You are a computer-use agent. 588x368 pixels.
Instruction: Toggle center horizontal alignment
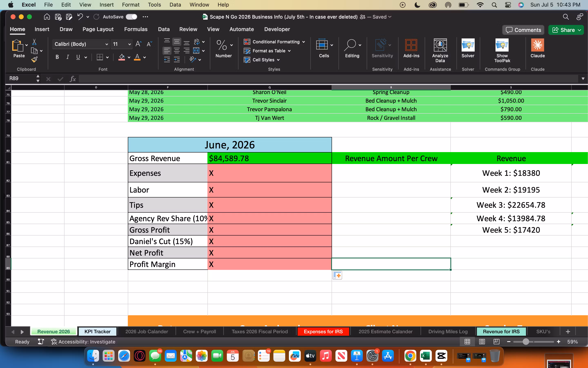coord(177,51)
